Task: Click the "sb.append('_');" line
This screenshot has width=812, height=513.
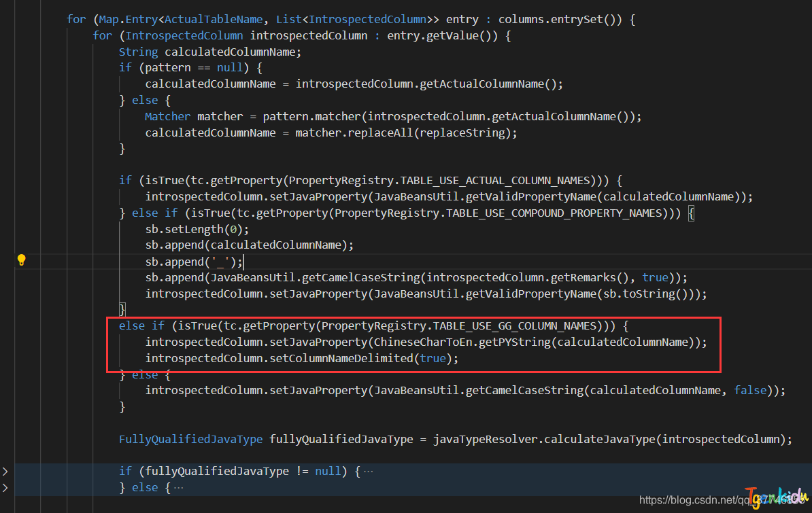Action: (x=194, y=262)
